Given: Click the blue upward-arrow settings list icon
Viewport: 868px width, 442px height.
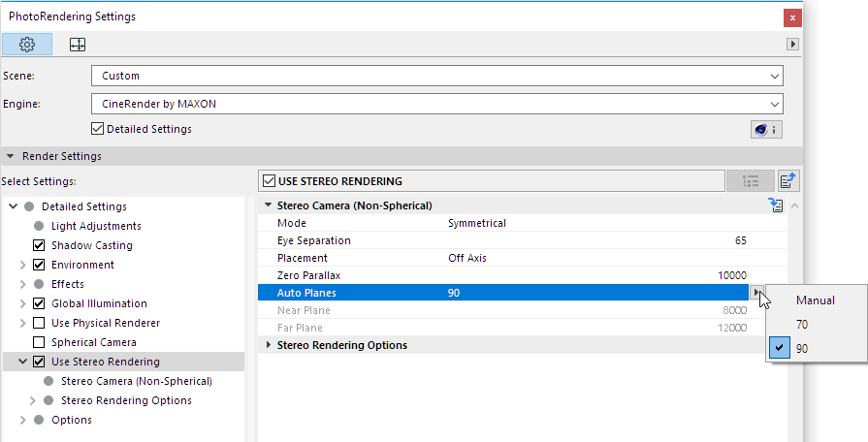Looking at the screenshot, I should 789,180.
